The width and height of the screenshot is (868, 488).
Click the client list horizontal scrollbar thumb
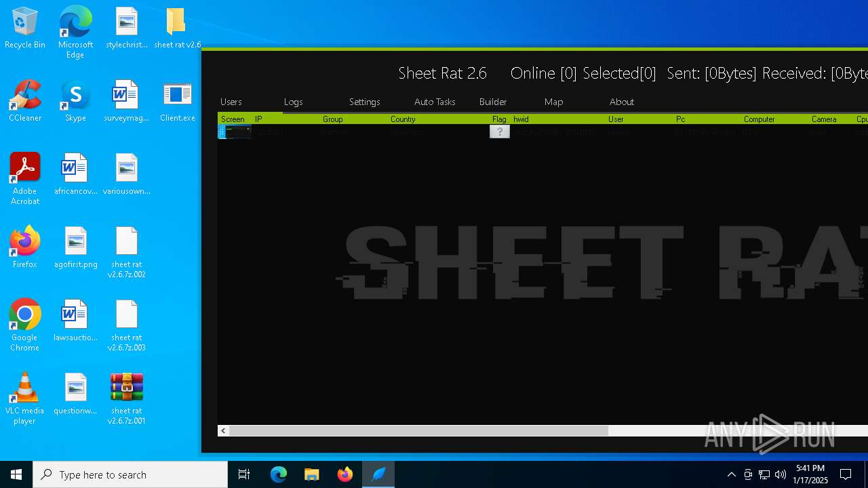419,431
